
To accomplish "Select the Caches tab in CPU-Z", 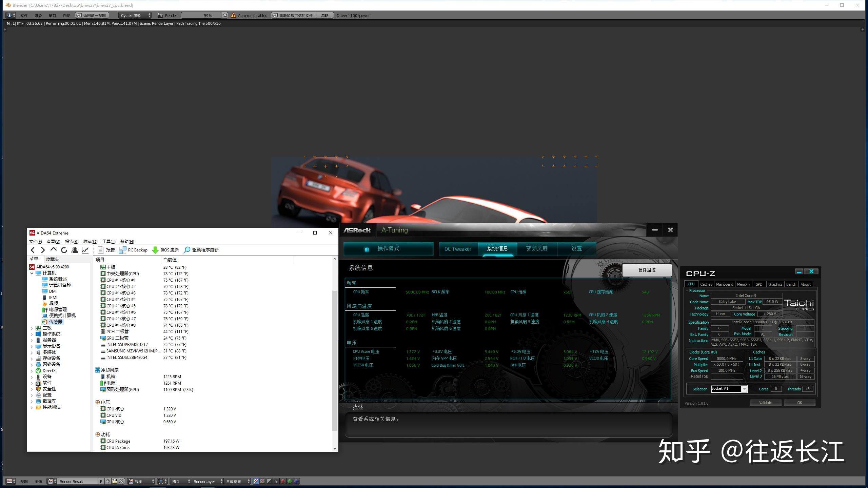I will (705, 284).
